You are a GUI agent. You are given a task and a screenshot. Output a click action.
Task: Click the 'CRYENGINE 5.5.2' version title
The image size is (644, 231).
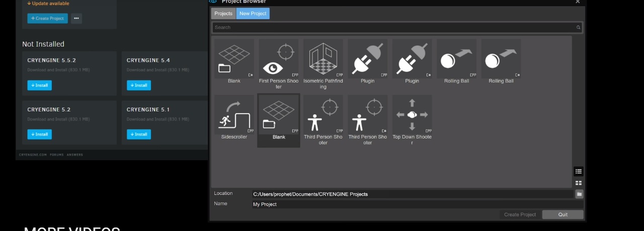(x=52, y=60)
